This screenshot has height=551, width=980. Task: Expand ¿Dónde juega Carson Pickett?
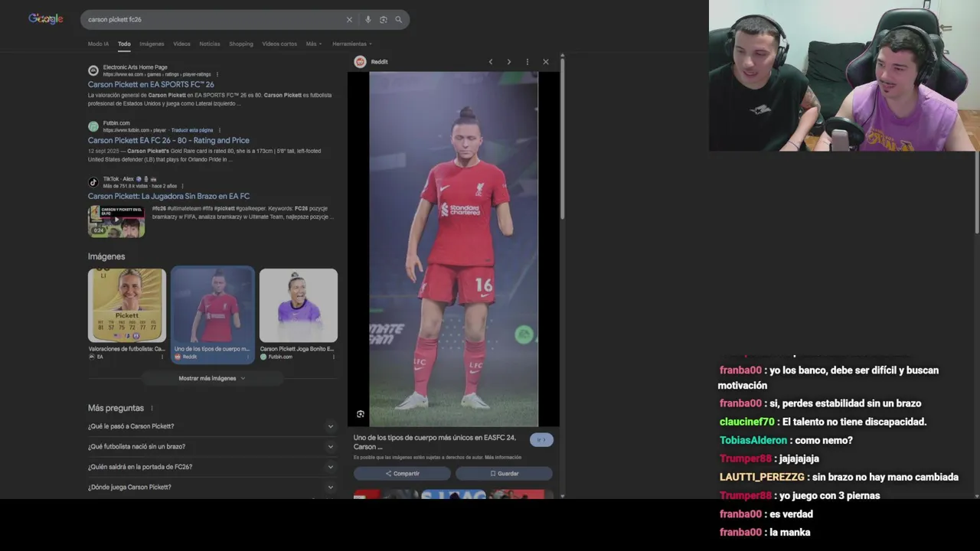[x=212, y=487]
